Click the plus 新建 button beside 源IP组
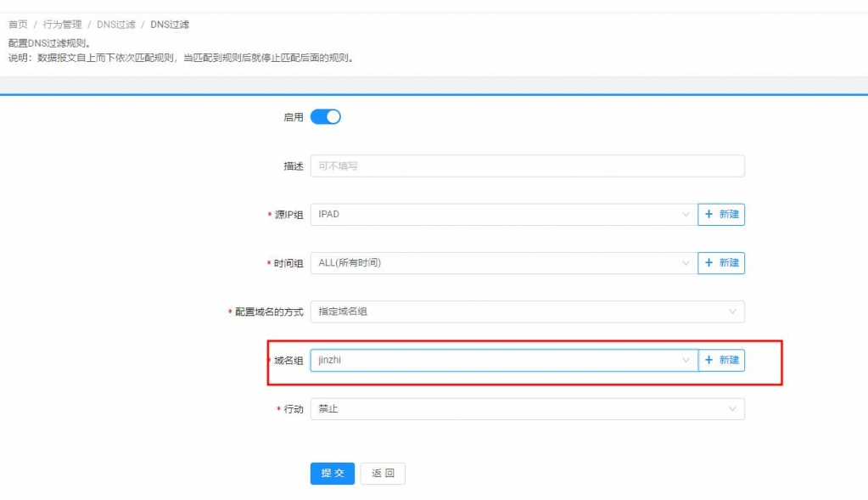Image resolution: width=868 pixels, height=500 pixels. [x=721, y=215]
